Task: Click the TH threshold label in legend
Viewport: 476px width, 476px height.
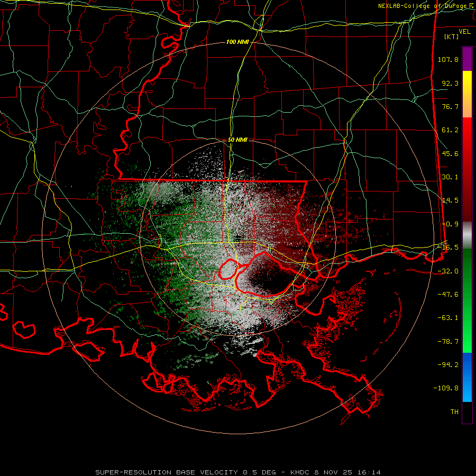Action: coord(454,412)
